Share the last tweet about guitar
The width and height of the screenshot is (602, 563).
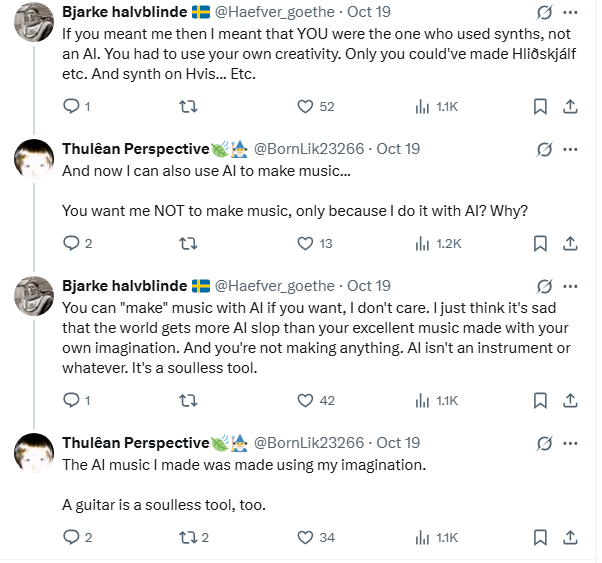(570, 537)
